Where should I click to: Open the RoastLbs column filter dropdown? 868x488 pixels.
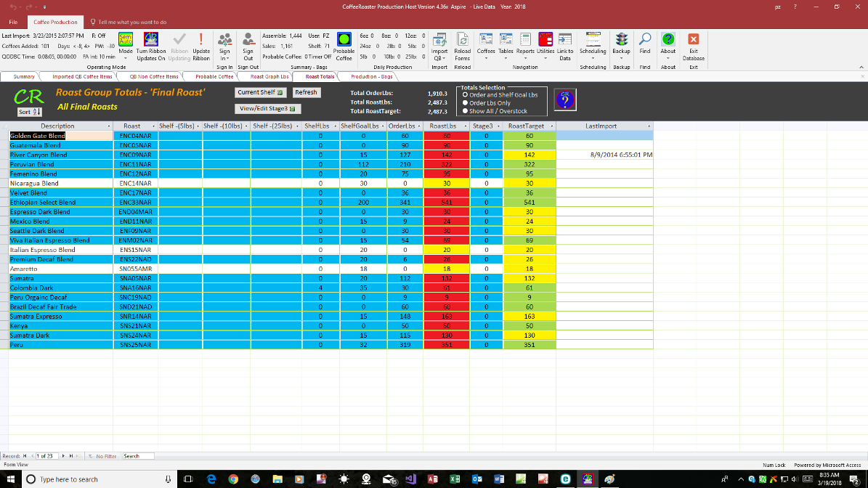(x=465, y=126)
